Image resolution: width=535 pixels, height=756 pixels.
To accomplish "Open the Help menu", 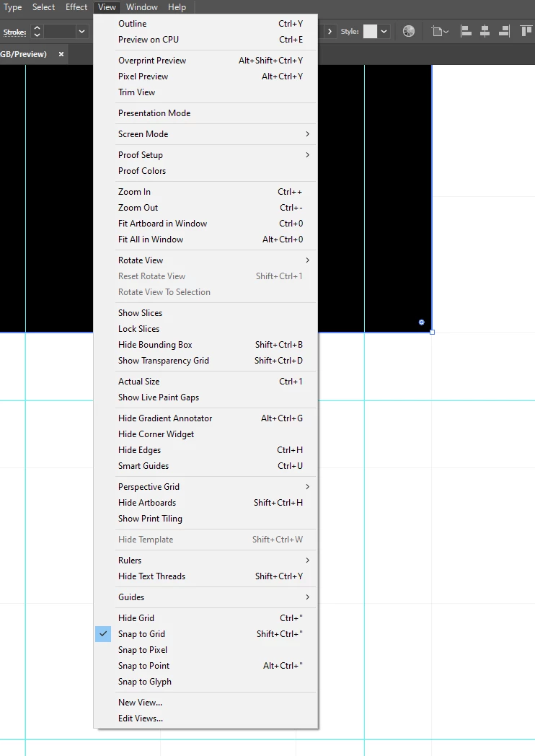I will click(x=177, y=7).
